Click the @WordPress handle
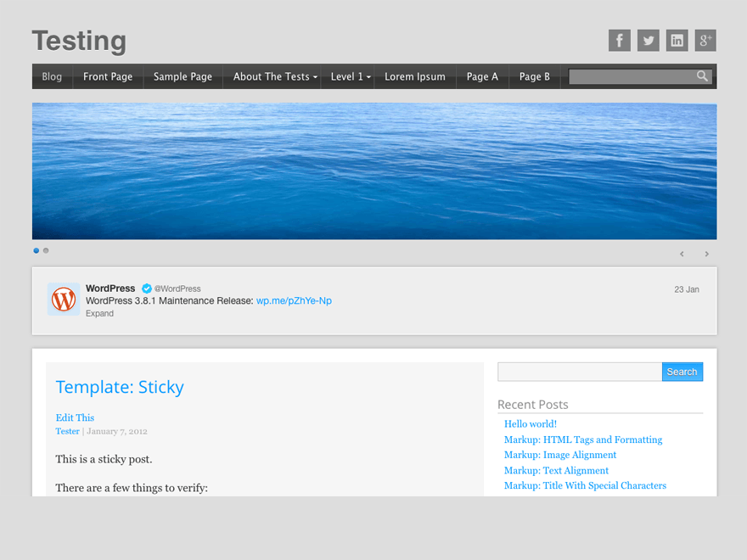This screenshot has width=747, height=560. tap(177, 289)
